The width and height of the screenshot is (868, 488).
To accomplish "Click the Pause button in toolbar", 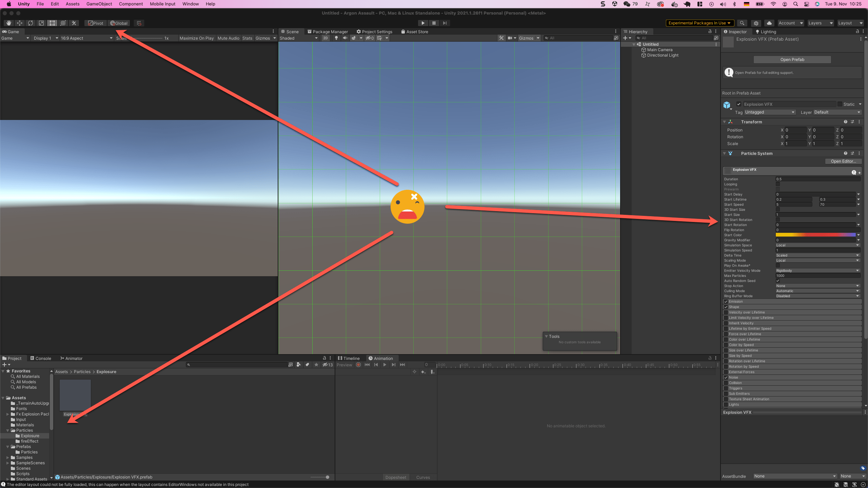I will coord(434,23).
